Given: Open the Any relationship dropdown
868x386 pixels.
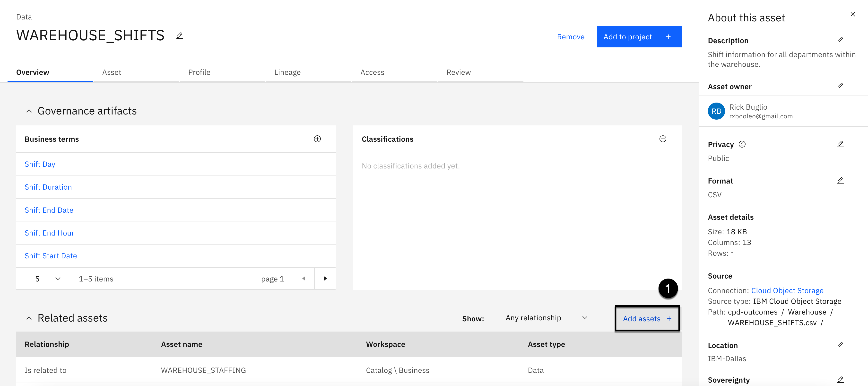Looking at the screenshot, I should 546,318.
